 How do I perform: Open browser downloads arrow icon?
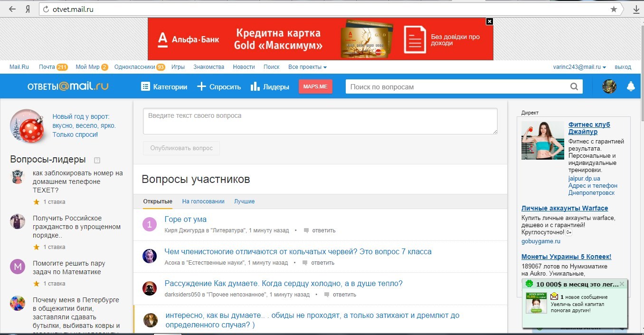[x=636, y=10]
